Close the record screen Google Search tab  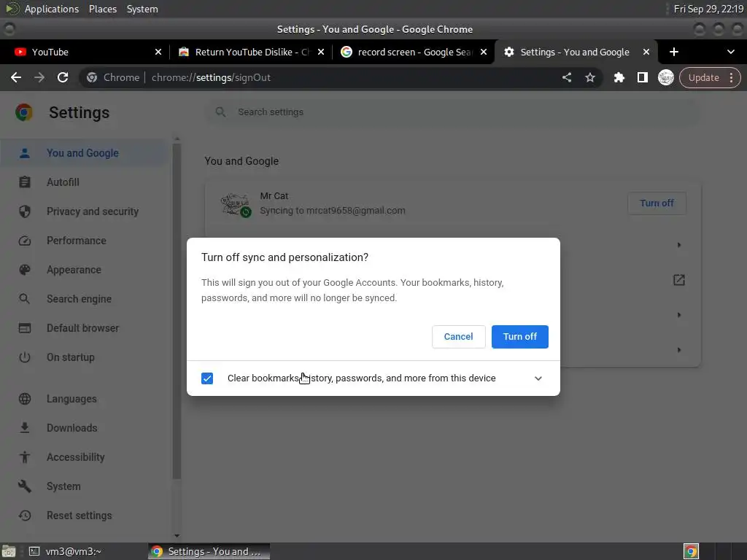(484, 52)
